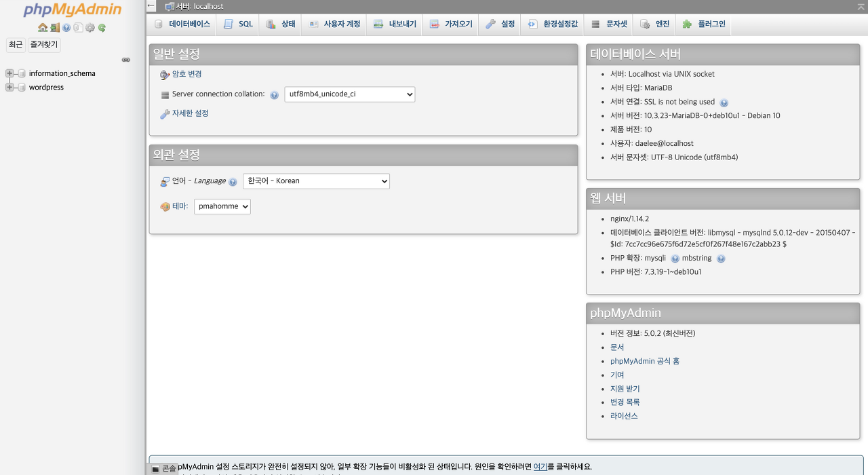This screenshot has width=868, height=475.
Task: Open the 문자셋 tab
Action: point(610,24)
